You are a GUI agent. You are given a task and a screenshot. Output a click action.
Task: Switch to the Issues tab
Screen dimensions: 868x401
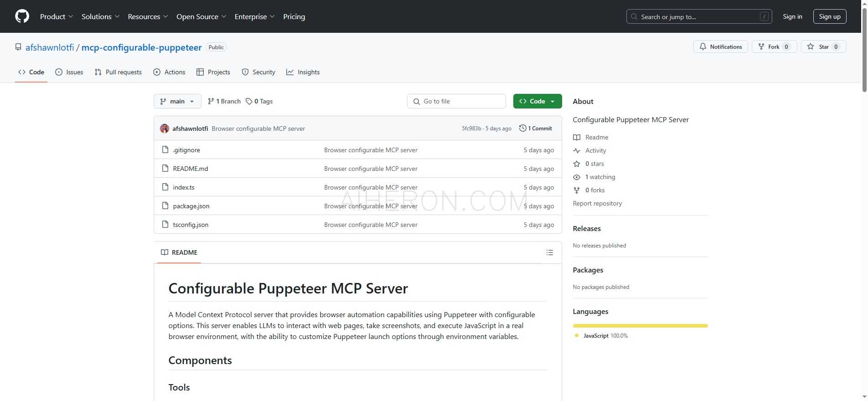69,72
